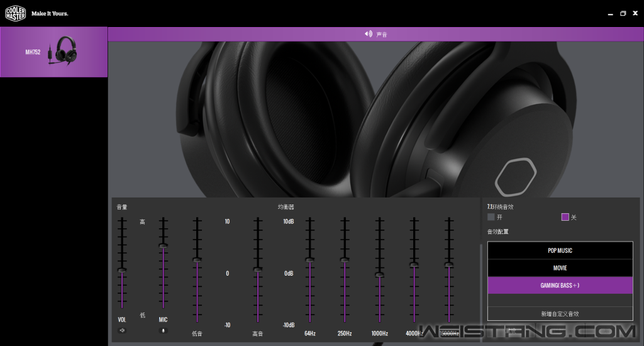Open the 声音 sound tab
644x346 pixels.
[x=376, y=34]
